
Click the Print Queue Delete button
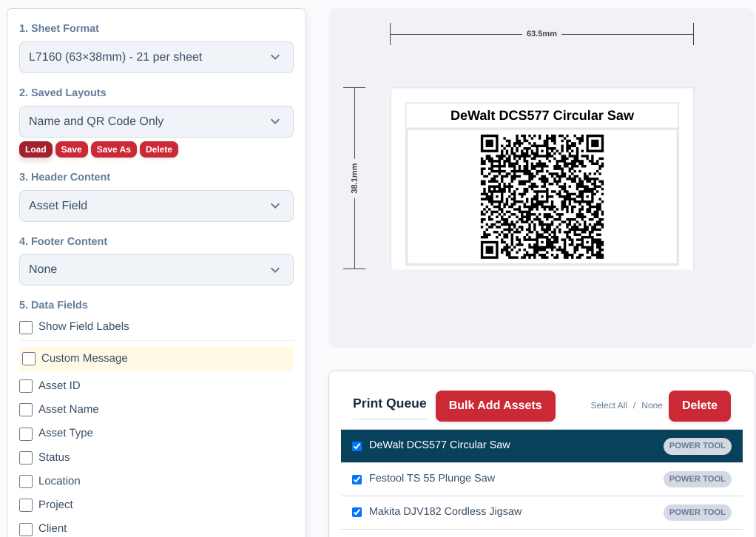(x=700, y=406)
